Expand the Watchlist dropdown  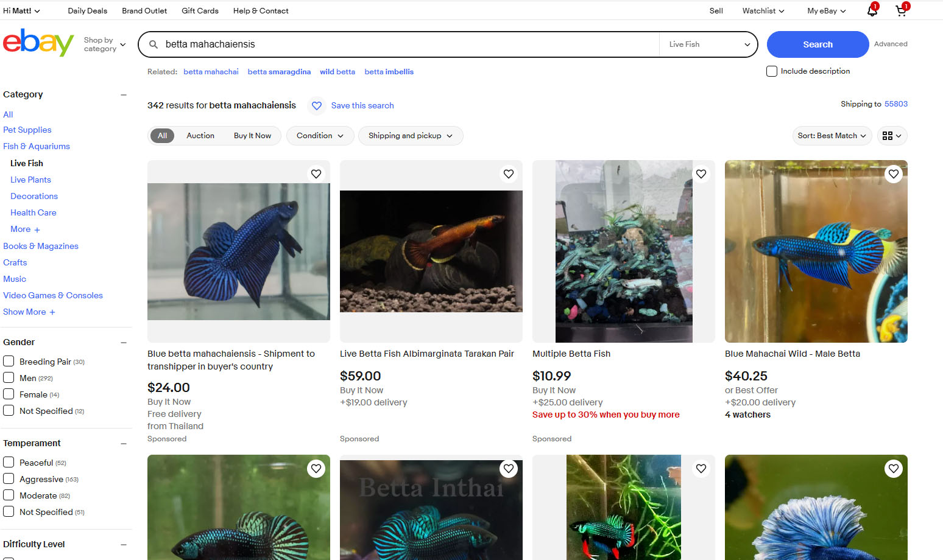click(x=763, y=11)
